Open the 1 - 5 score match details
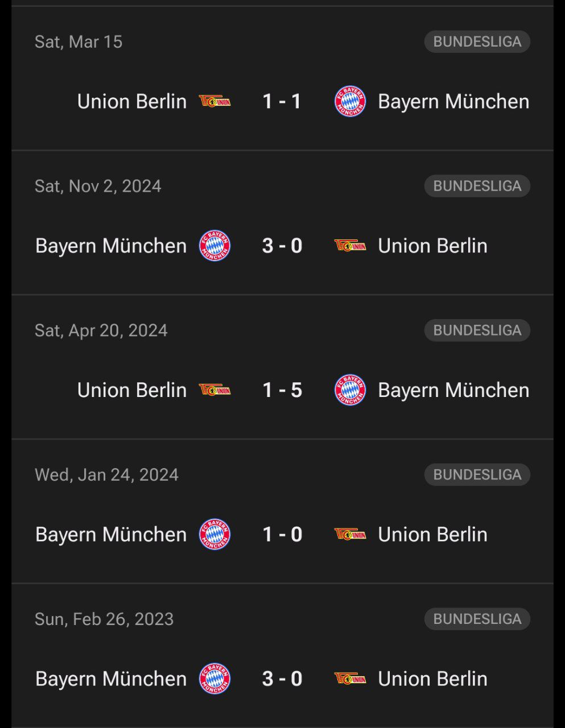565x728 pixels. pos(282,390)
